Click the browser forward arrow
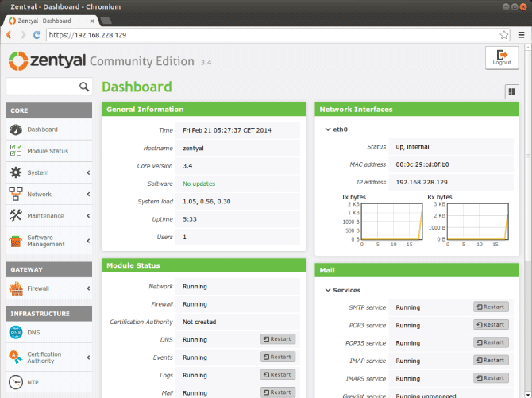532x398 pixels. pos(23,35)
